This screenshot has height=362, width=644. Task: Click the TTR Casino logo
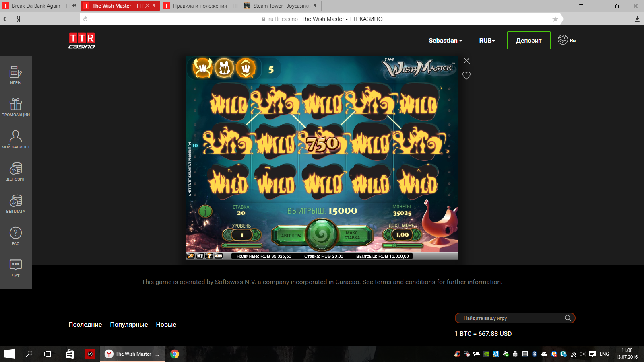click(x=82, y=41)
